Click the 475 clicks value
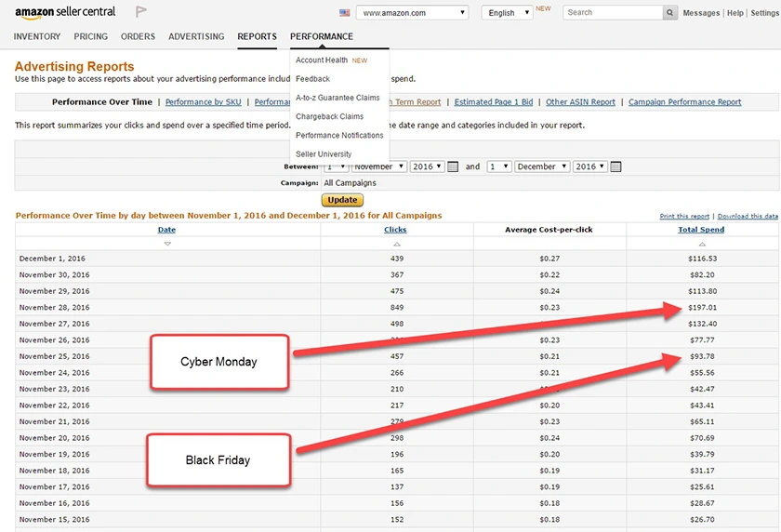This screenshot has height=532, width=781. 397,291
